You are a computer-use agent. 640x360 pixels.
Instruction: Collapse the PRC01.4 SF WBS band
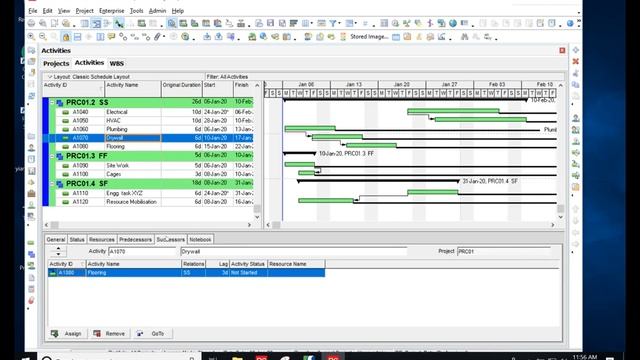pyautogui.click(x=52, y=184)
